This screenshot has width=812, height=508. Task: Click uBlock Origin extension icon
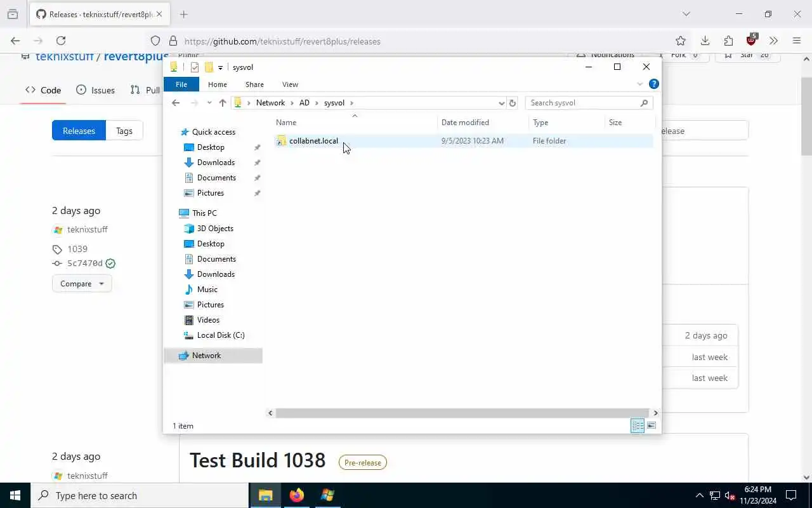(752, 40)
